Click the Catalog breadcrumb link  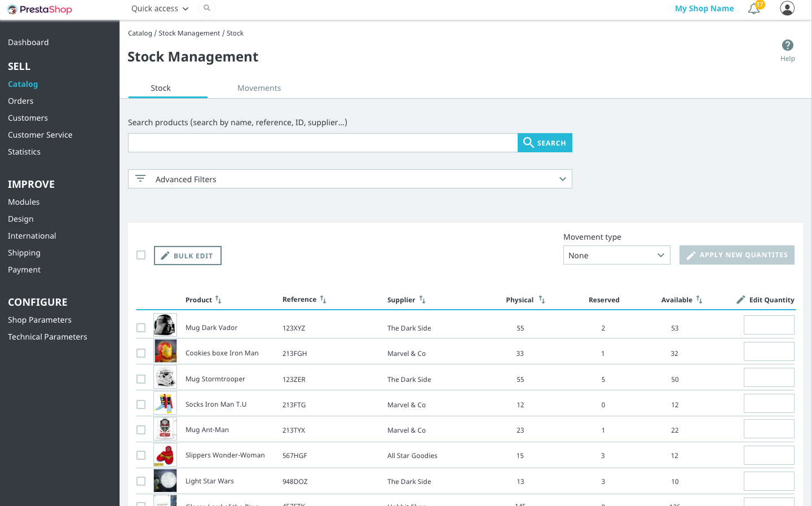pos(140,33)
